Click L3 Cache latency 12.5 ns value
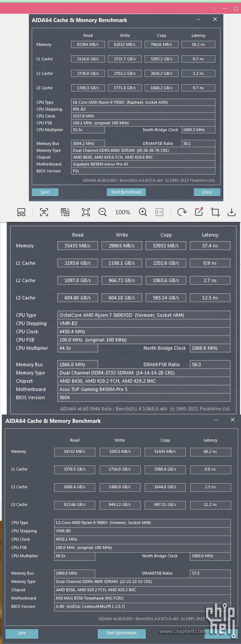This screenshot has height=644, width=241. point(210,298)
